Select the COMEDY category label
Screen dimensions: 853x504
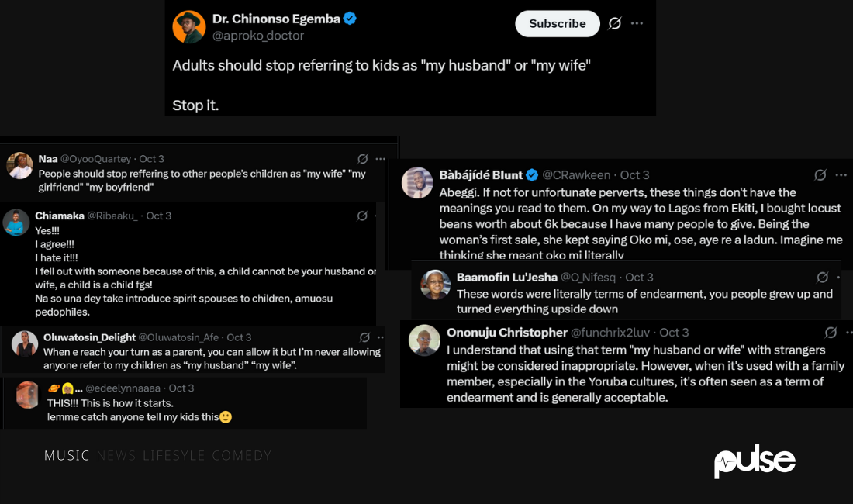[x=241, y=455]
